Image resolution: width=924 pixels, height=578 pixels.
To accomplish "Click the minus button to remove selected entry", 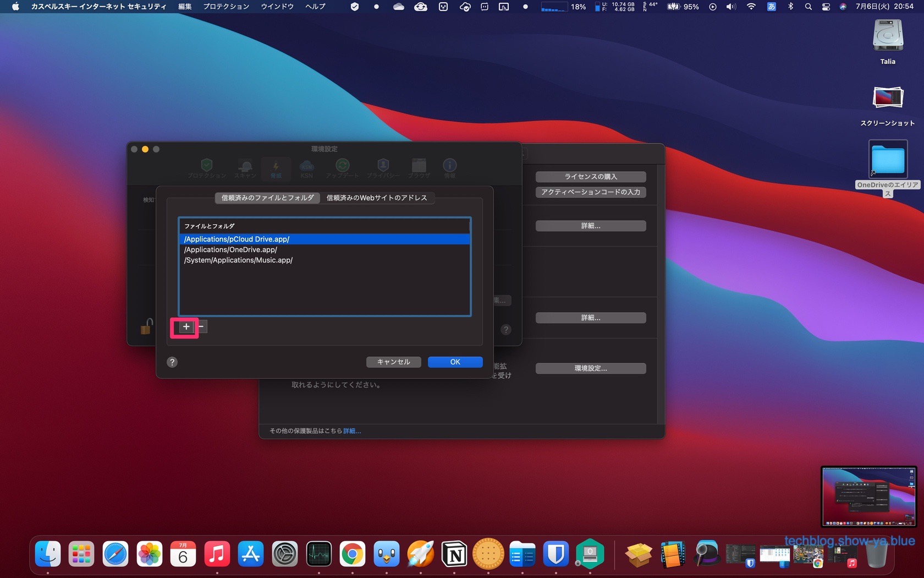I will [x=201, y=327].
